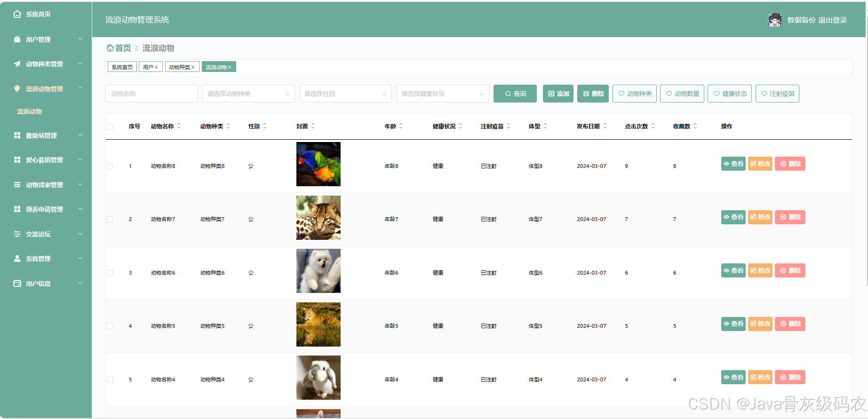Open the 请选择性别 dropdown
The image size is (868, 419).
pos(346,94)
